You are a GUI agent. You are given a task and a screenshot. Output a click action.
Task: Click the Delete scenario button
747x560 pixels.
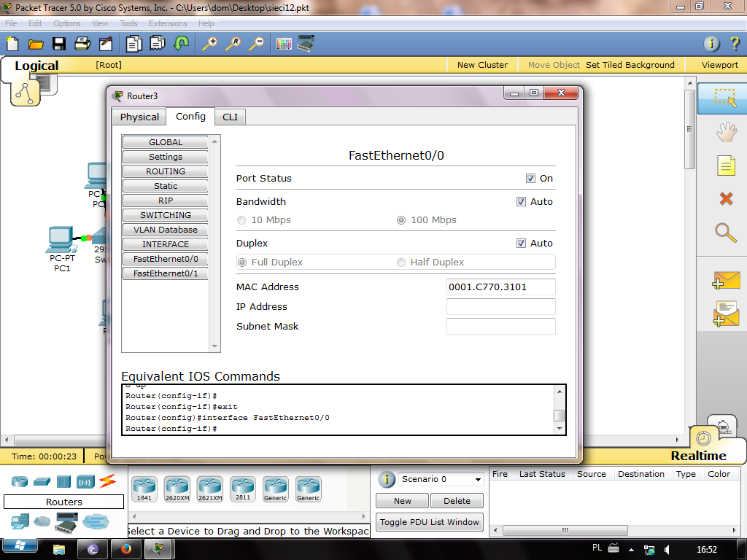[x=457, y=501]
